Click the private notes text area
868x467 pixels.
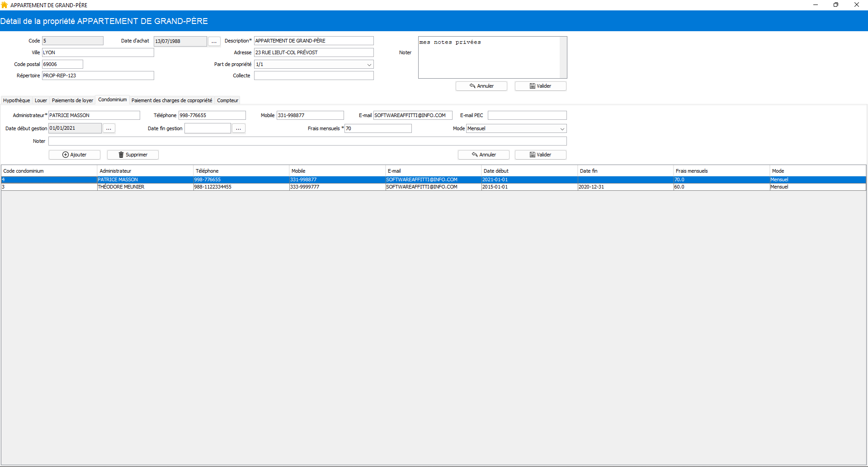click(x=489, y=57)
